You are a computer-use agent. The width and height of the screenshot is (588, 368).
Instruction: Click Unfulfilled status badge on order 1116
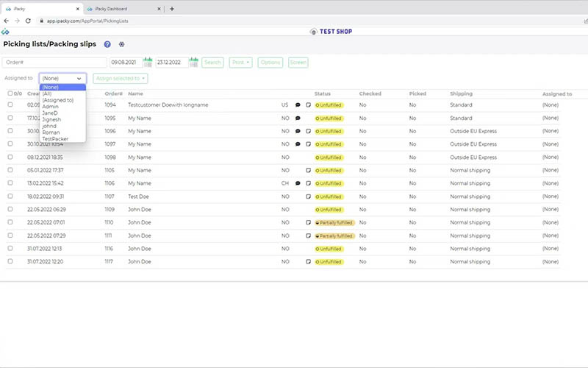329,249
